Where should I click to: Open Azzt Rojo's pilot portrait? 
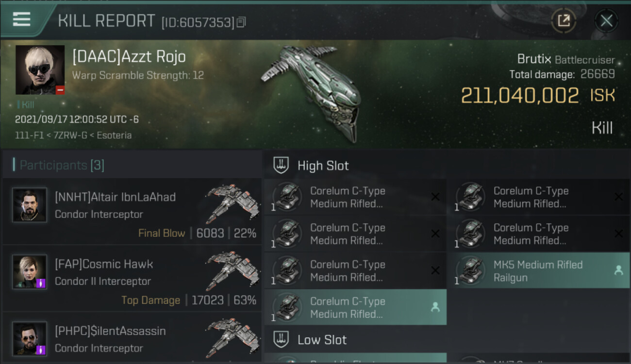(x=40, y=70)
